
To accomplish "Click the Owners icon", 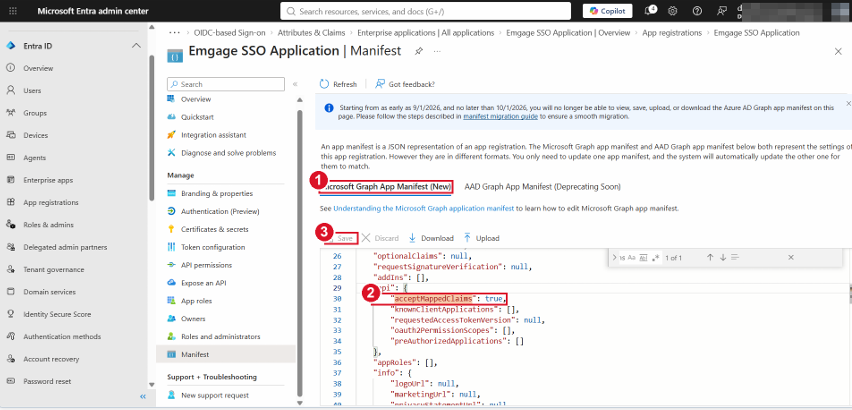I will 171,318.
